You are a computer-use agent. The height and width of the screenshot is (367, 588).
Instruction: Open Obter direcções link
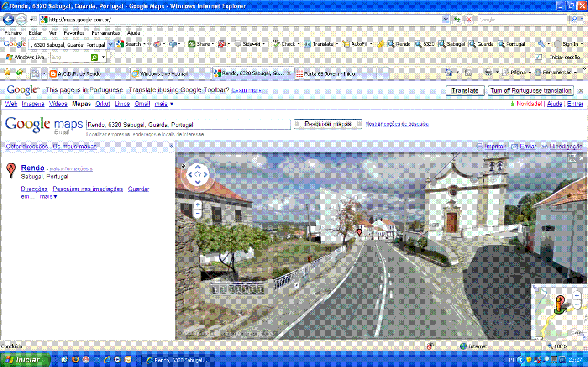coord(27,147)
